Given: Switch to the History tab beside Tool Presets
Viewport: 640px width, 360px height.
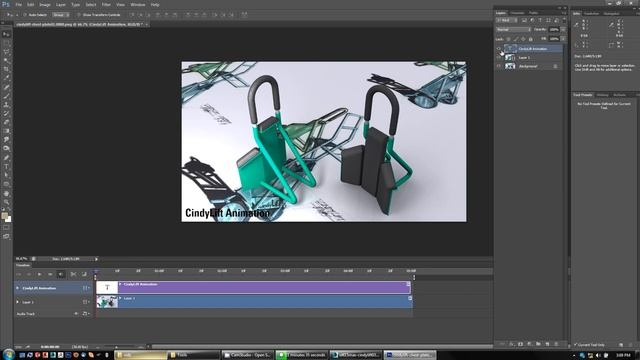Looking at the screenshot, I should coord(602,95).
